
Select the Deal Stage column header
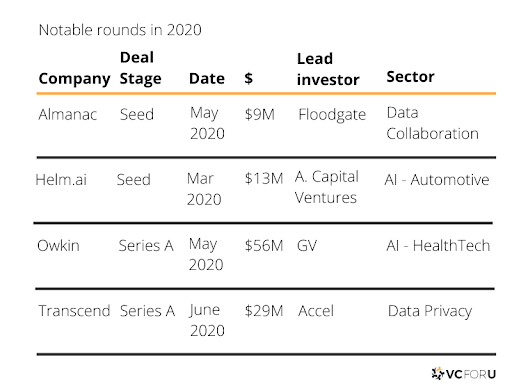coord(141,68)
